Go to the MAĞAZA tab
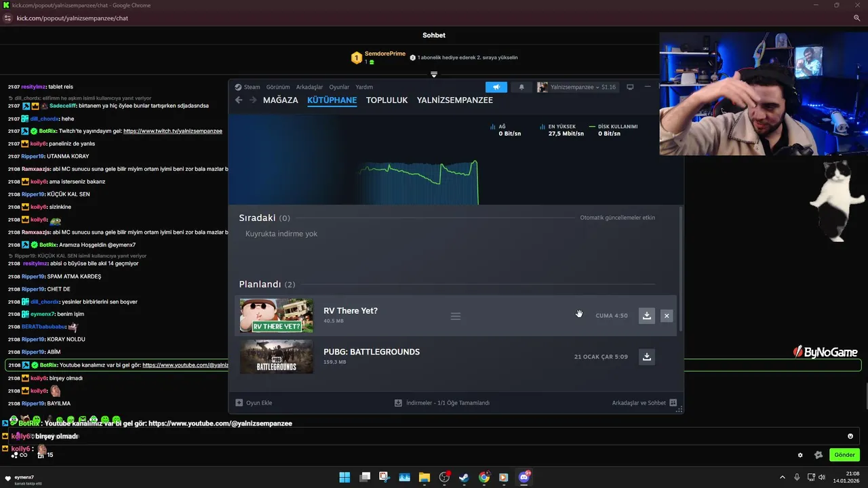The image size is (868, 488). click(x=281, y=100)
